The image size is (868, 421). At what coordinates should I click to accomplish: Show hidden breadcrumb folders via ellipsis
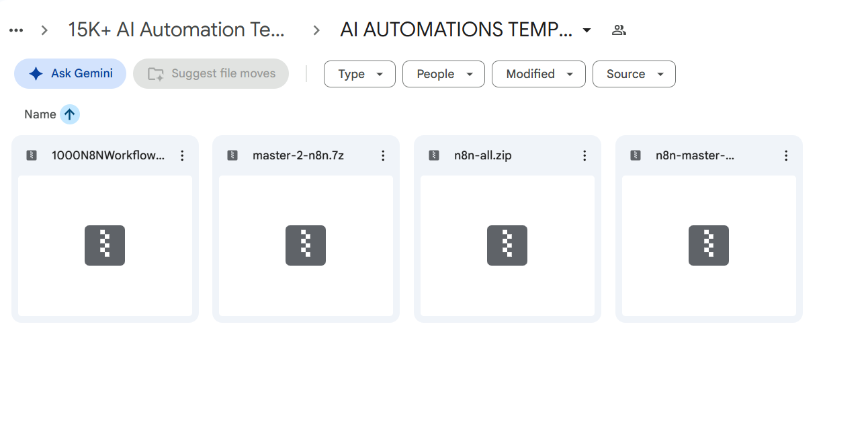pyautogui.click(x=16, y=30)
